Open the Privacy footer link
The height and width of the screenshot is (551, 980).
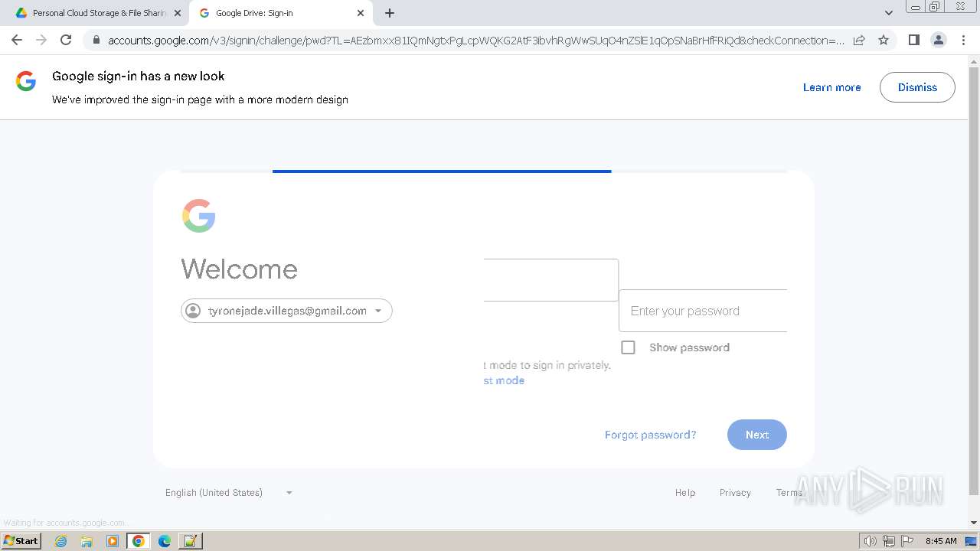[735, 493]
